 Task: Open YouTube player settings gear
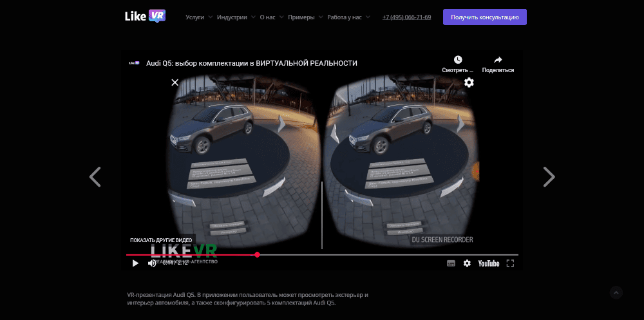[467, 263]
